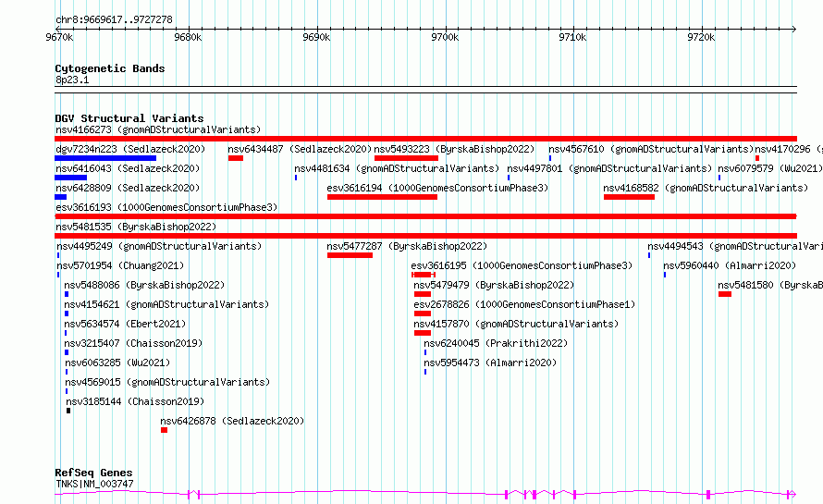823x504 pixels.
Task: Click the chr8:9669617..9727278 region text
Action: coord(114,19)
